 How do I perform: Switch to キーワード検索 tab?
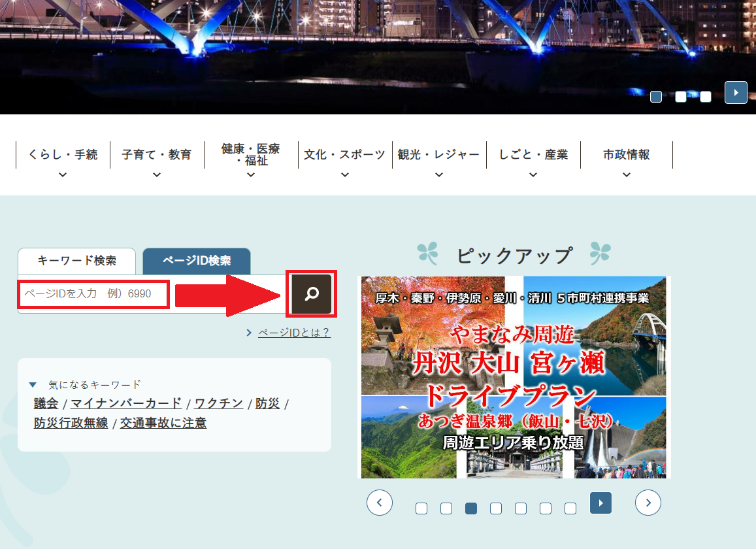pyautogui.click(x=77, y=261)
